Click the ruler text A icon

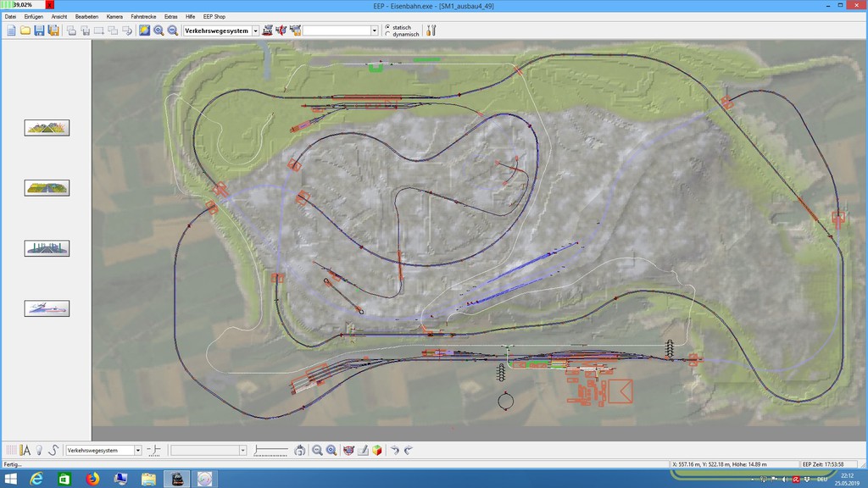click(x=25, y=451)
